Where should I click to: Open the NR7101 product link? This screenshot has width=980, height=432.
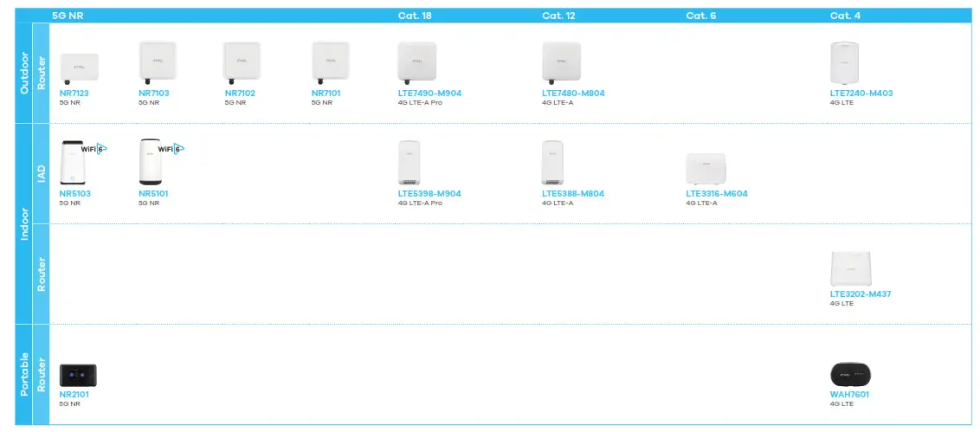[326, 93]
